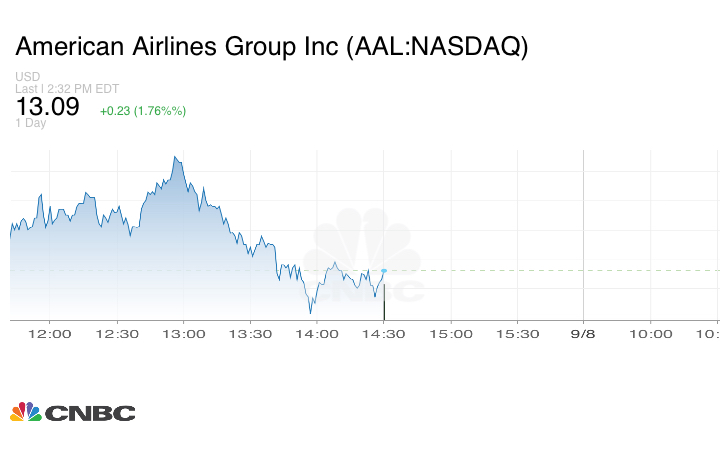The width and height of the screenshot is (720, 450).
Task: Click the CNBC watermark in chart center
Action: coord(364,262)
